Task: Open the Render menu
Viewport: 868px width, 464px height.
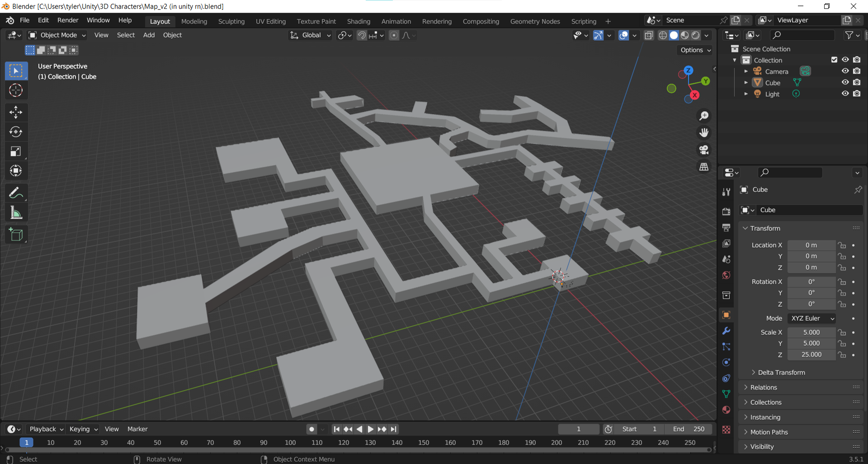Action: pyautogui.click(x=68, y=20)
